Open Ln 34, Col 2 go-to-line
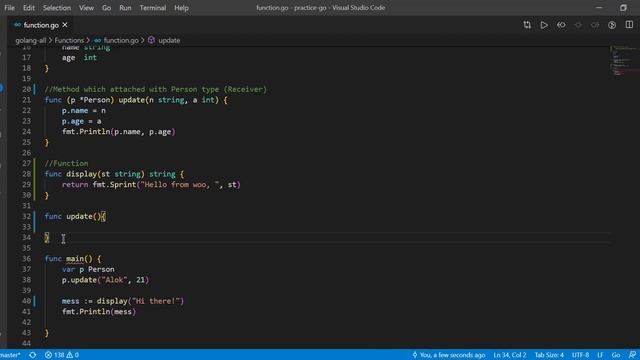This screenshot has height=360, width=640. [510, 355]
